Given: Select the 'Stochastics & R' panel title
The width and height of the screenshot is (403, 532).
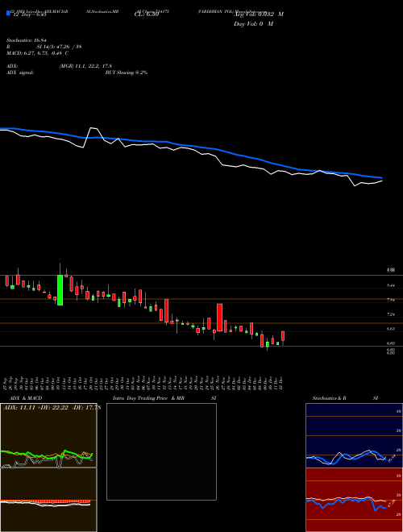Looking at the screenshot, I should pyautogui.click(x=329, y=398).
